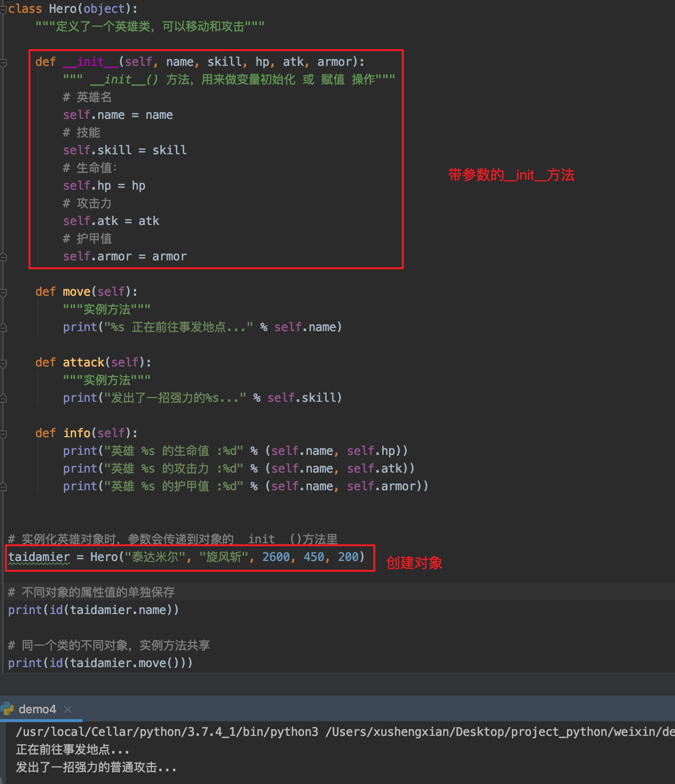Viewport: 675px width, 784px height.
Task: Collapse the def info method fold marker
Action: (x=3, y=434)
